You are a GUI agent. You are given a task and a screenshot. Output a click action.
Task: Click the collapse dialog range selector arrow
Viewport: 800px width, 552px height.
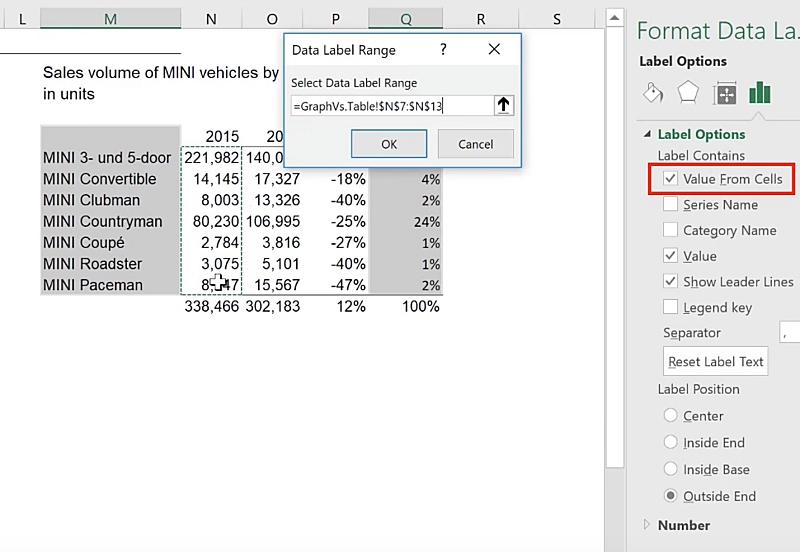click(x=503, y=105)
